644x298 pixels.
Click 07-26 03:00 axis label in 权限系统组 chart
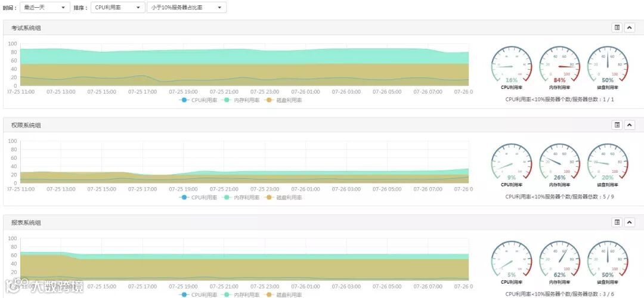click(x=346, y=189)
